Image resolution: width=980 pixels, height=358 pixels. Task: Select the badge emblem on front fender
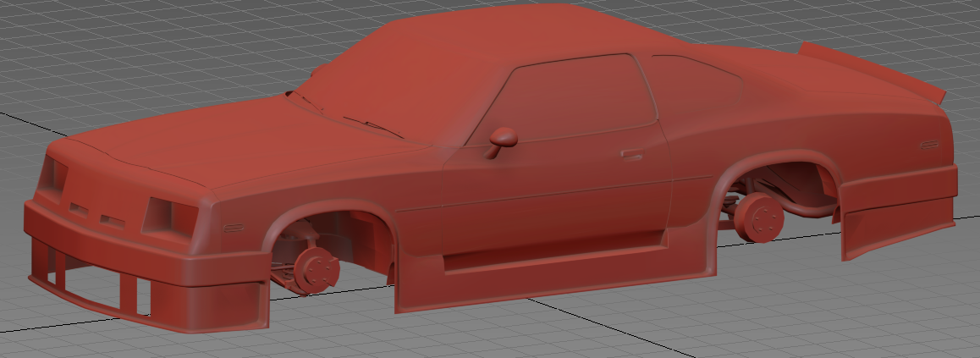pyautogui.click(x=234, y=228)
